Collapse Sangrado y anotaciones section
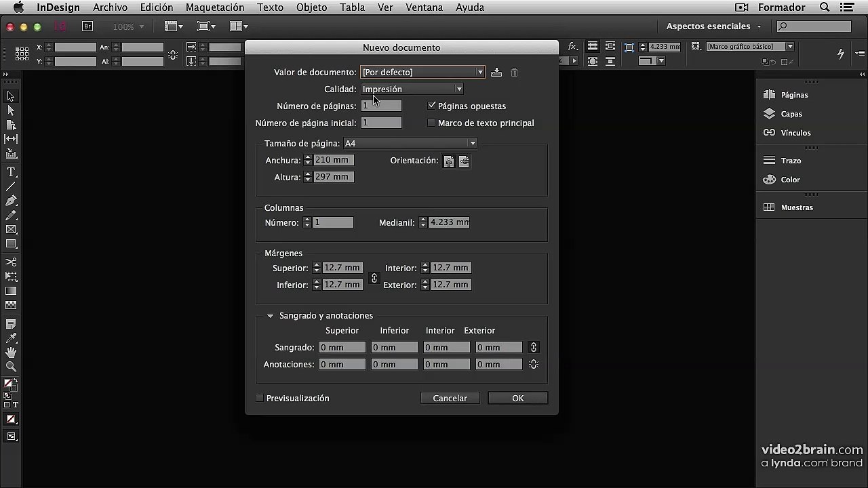 [270, 316]
